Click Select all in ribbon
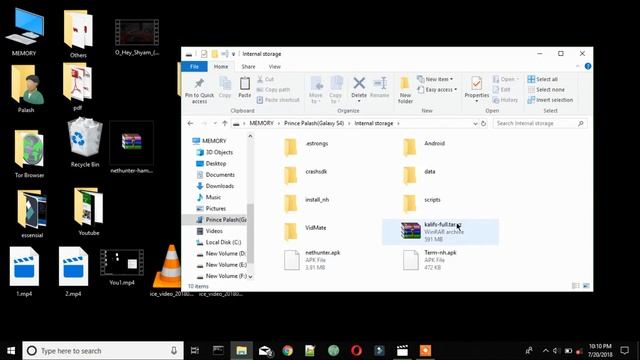640x360 pixels. click(x=543, y=79)
